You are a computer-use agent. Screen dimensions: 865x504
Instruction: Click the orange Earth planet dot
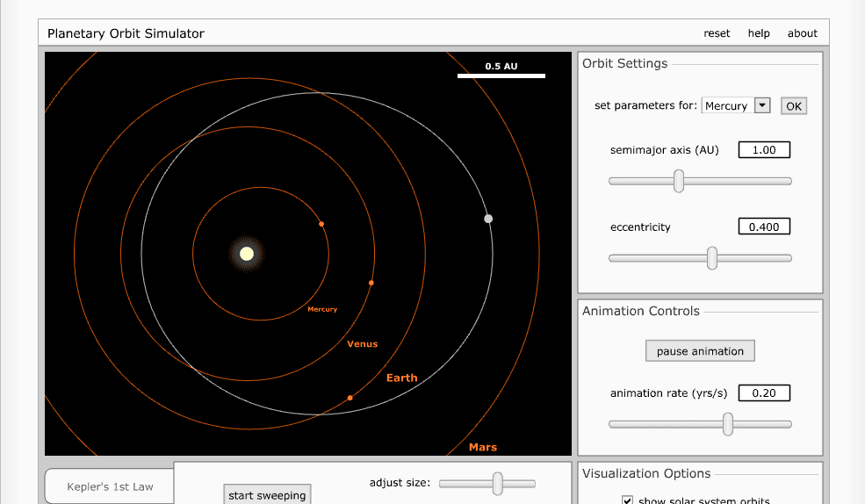pyautogui.click(x=350, y=398)
